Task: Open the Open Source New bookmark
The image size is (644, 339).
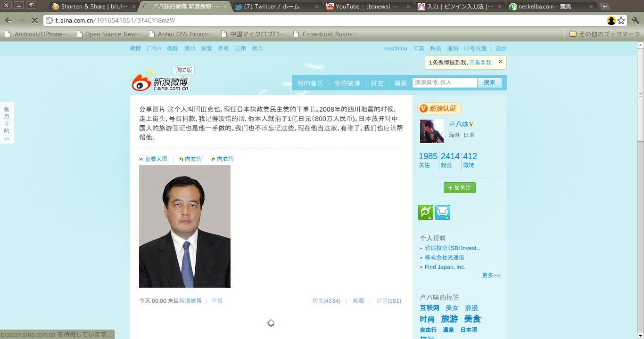Action: [x=109, y=34]
